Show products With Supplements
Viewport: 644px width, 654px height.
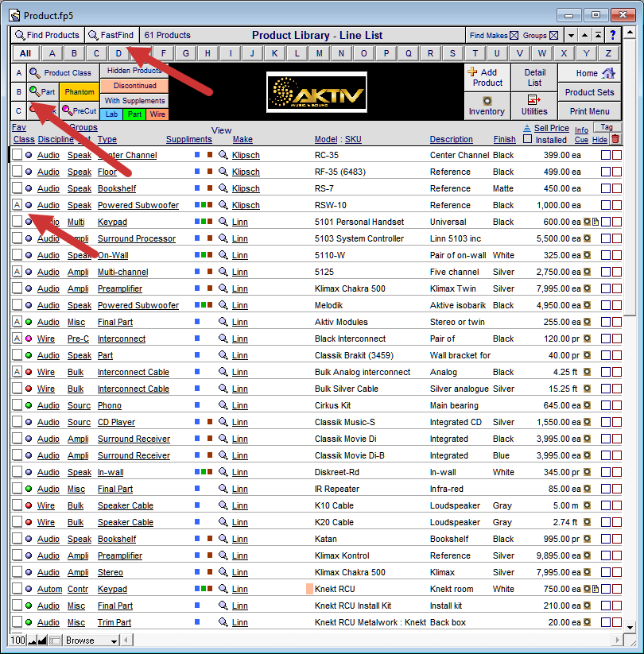(x=134, y=100)
